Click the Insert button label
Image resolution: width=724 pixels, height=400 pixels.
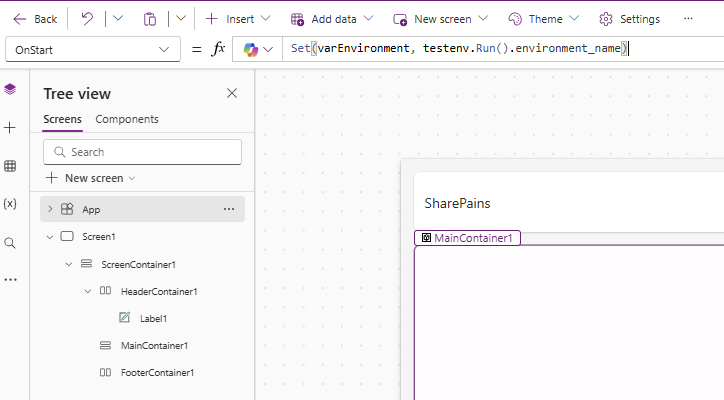(x=240, y=19)
